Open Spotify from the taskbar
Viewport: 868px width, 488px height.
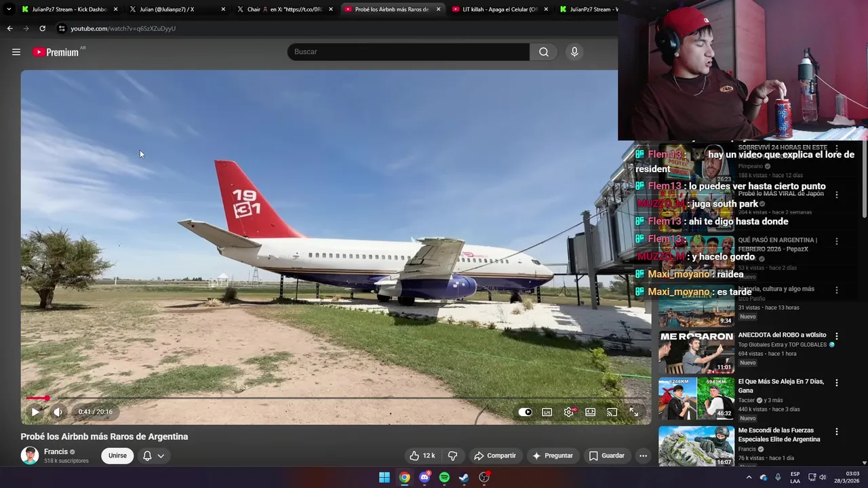[444, 477]
